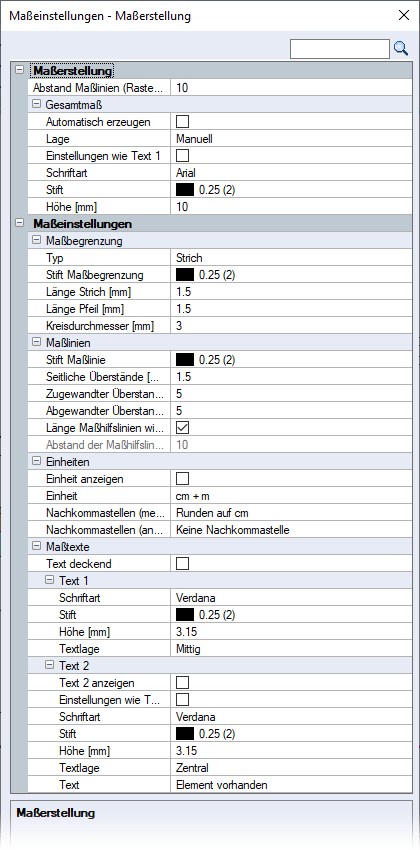Collapse the Maßeinstellungen main section

(20, 223)
